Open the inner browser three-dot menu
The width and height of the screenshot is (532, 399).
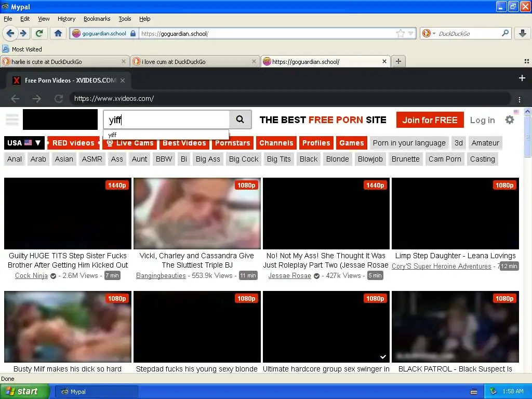coord(519,99)
